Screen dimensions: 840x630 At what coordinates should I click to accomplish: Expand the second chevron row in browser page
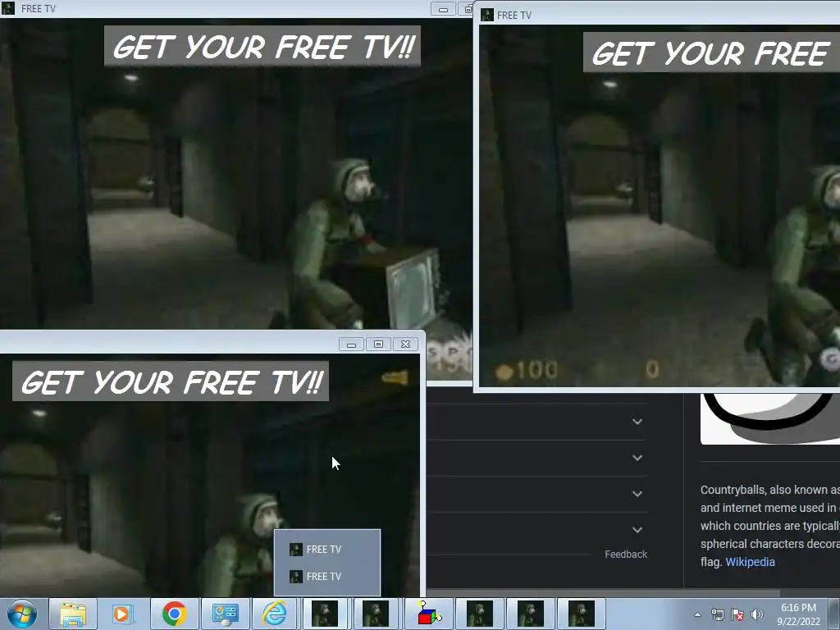point(637,458)
